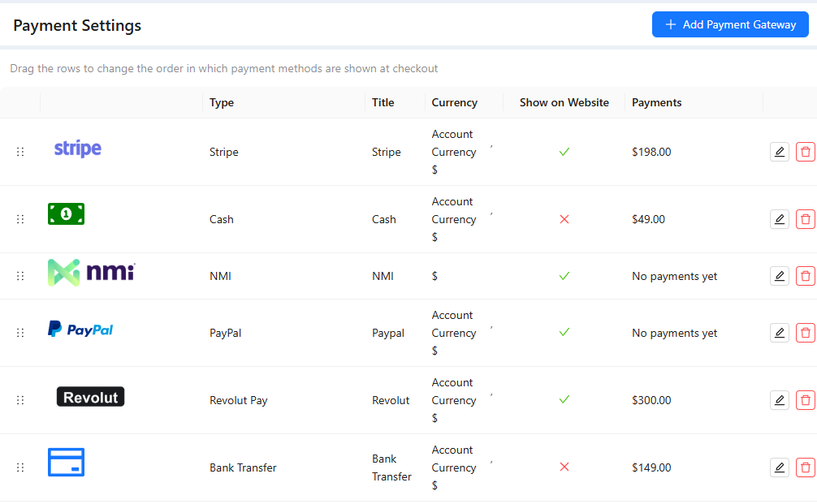Click the PayPal logo
Image resolution: width=817 pixels, height=504 pixels.
(x=80, y=329)
